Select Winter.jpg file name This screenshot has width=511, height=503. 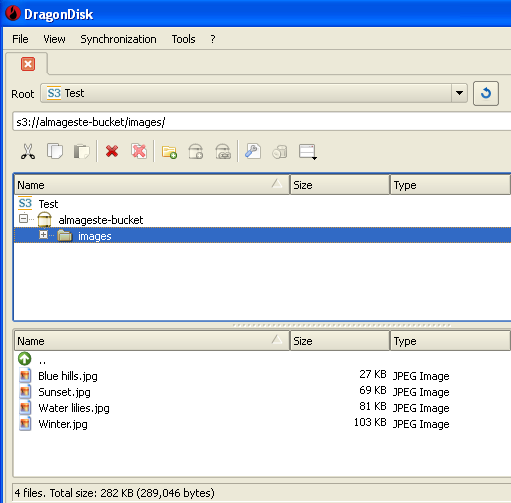pyautogui.click(x=63, y=424)
